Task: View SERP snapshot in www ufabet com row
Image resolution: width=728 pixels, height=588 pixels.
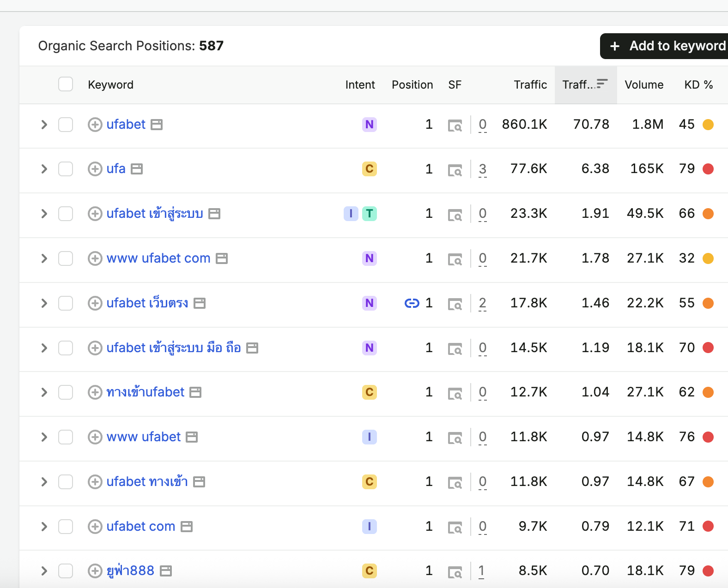Action: point(455,259)
